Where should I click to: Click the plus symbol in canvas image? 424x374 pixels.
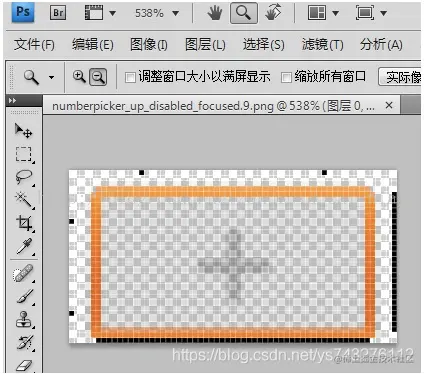click(x=233, y=264)
